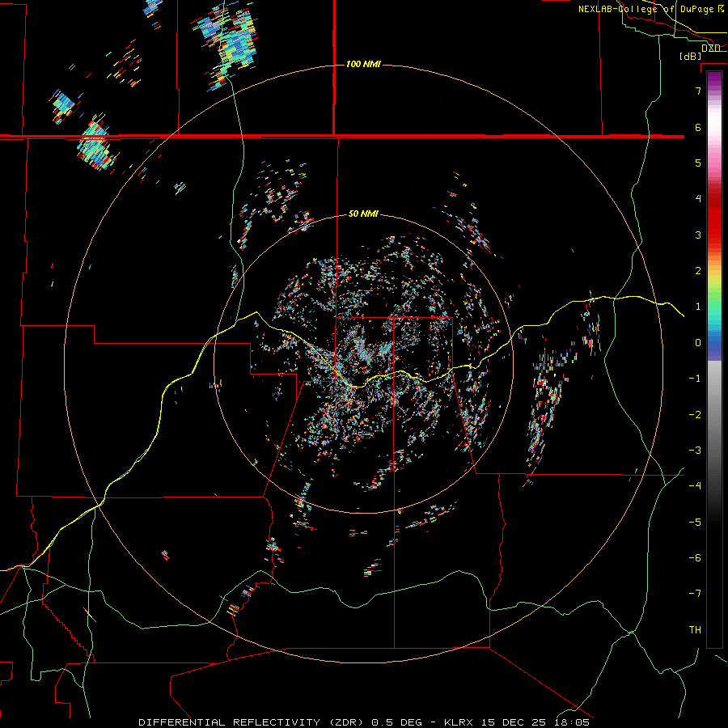728x728 pixels.
Task: Click the 100 NMI range ring label
Action: pyautogui.click(x=363, y=64)
